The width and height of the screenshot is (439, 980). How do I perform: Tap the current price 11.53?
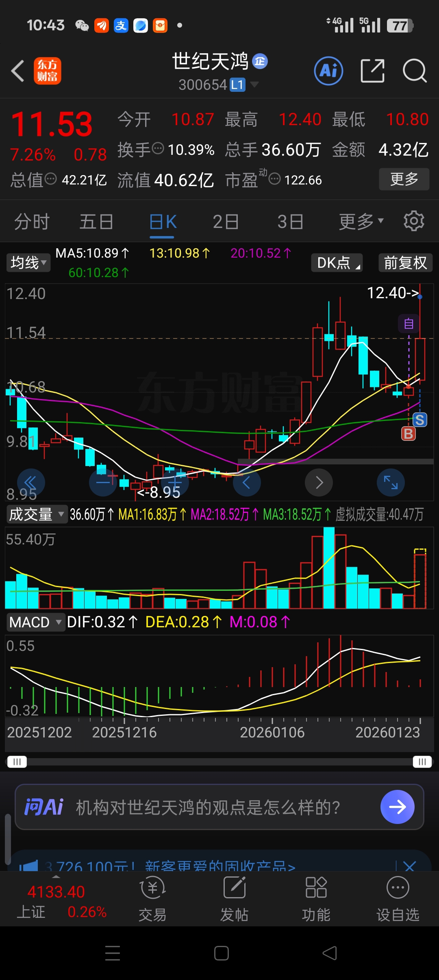click(x=52, y=124)
